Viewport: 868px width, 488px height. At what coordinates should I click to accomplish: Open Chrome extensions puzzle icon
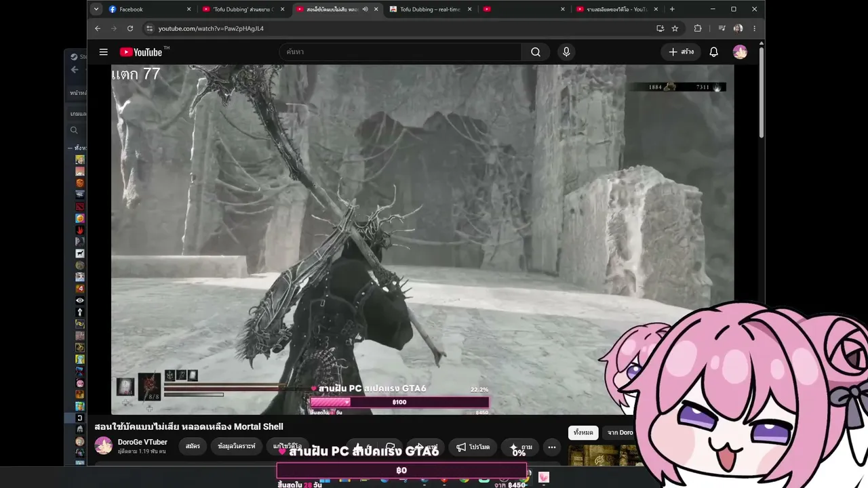tap(698, 28)
